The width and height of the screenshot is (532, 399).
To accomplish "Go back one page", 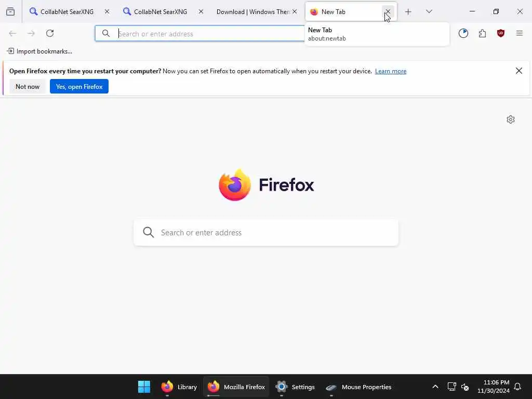I will click(12, 33).
